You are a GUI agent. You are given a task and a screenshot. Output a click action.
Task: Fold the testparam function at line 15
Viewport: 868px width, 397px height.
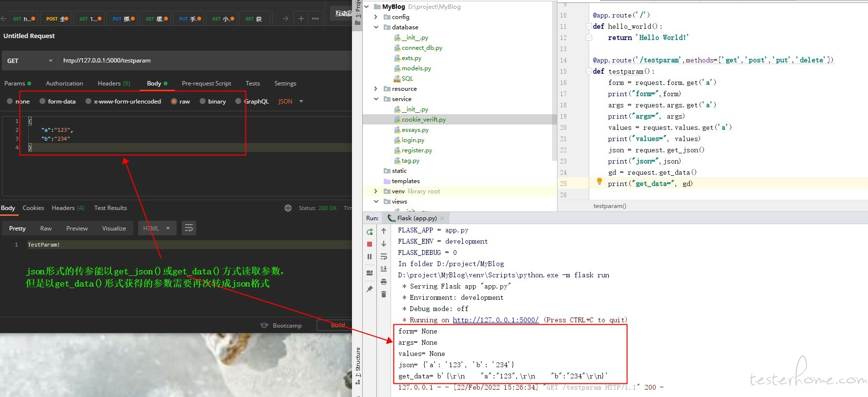(x=589, y=71)
